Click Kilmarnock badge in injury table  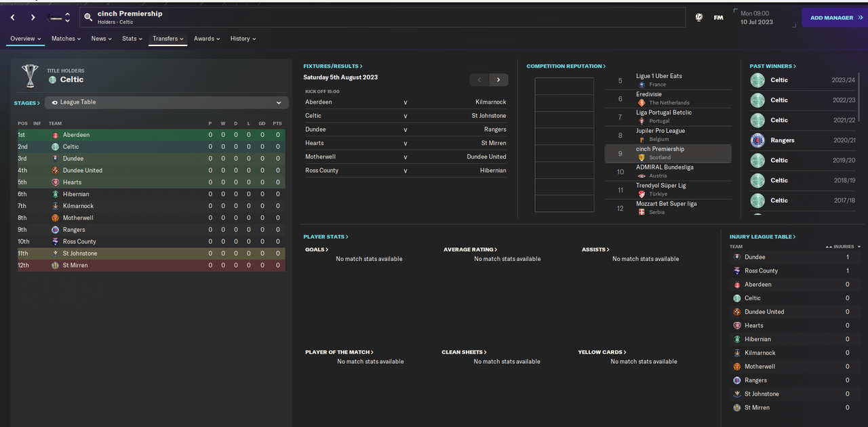(737, 353)
